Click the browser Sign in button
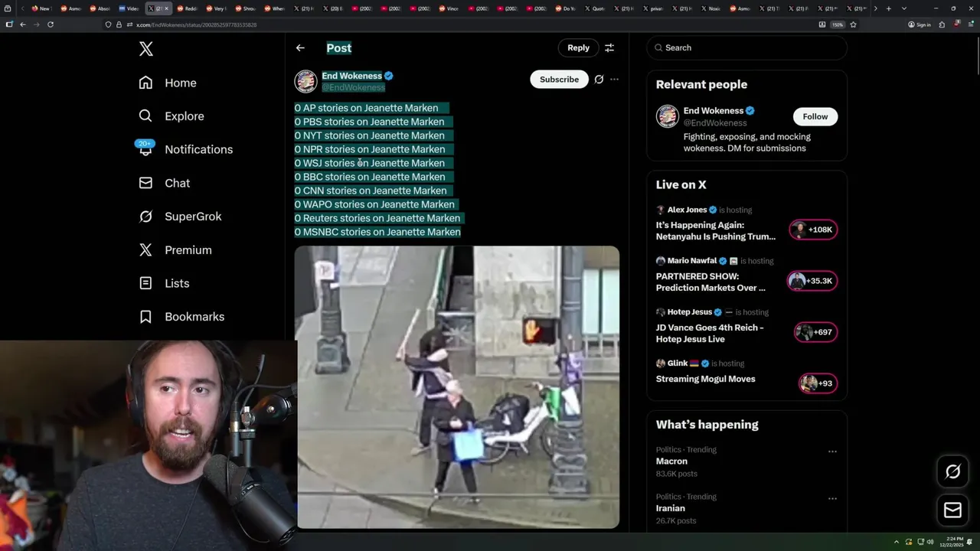980x551 pixels. click(x=920, y=24)
